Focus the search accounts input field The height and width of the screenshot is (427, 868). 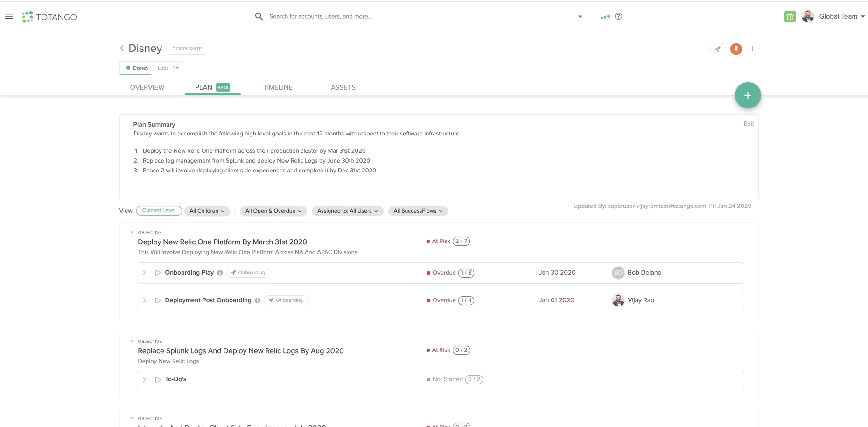pyautogui.click(x=420, y=16)
